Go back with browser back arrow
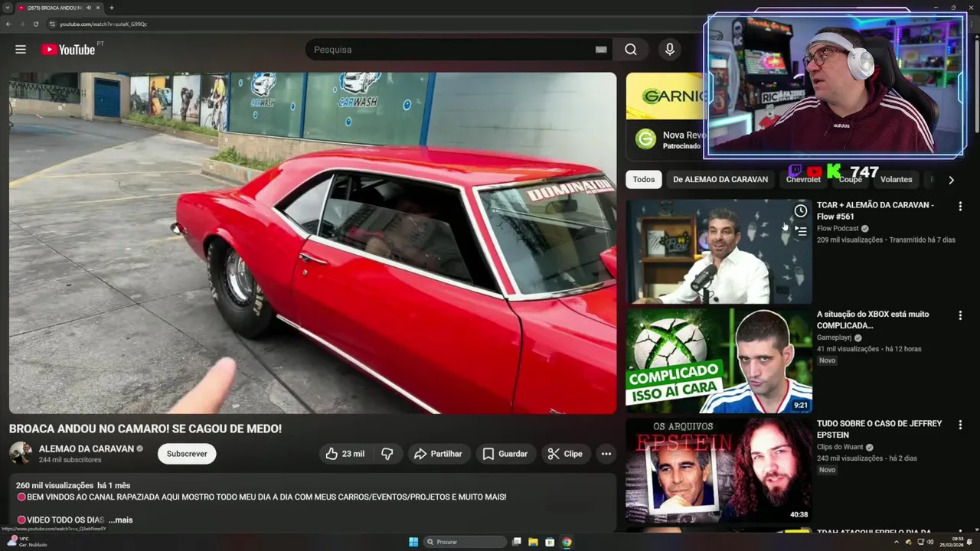This screenshot has height=551, width=980. (8, 24)
